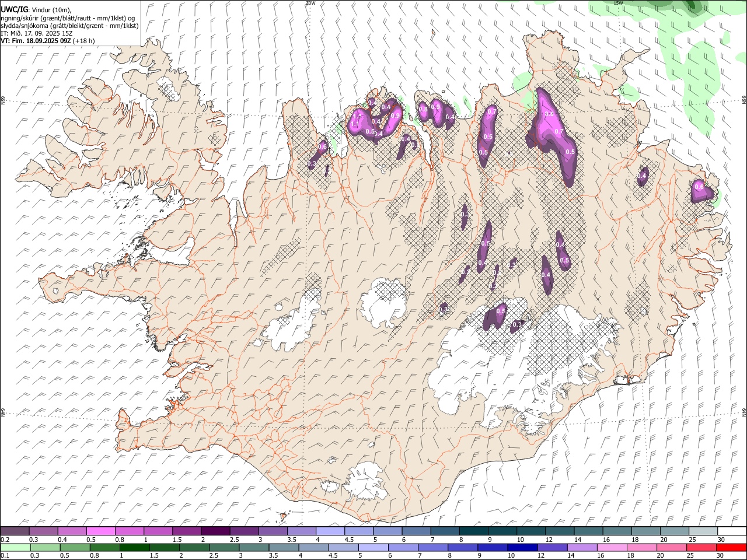The image size is (747, 560).
Task: Click the '20W' longitude label at the top
Action: [310, 3]
